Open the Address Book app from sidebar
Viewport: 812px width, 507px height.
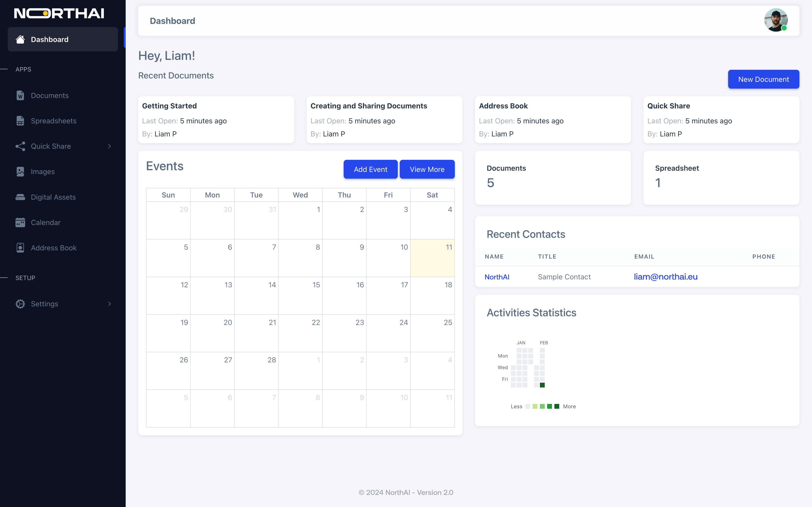[x=53, y=248]
